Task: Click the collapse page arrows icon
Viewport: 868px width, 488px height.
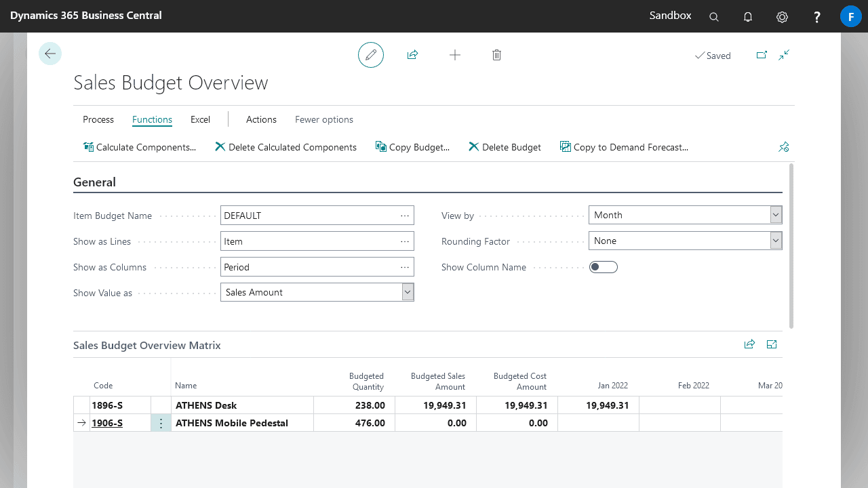Action: pyautogui.click(x=784, y=55)
